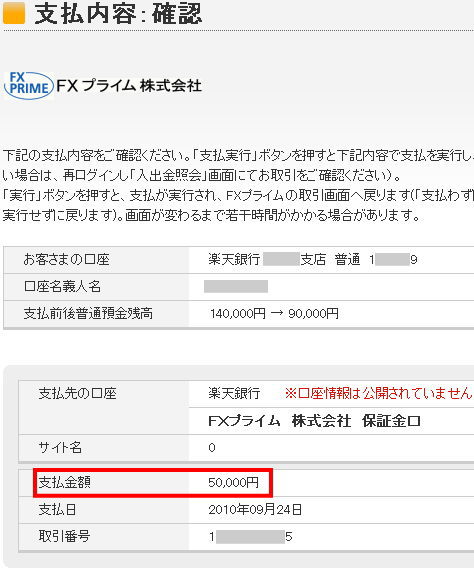474x568 pixels.
Task: Click the red notice ※口座情報は公開されていません
Action: [x=379, y=393]
